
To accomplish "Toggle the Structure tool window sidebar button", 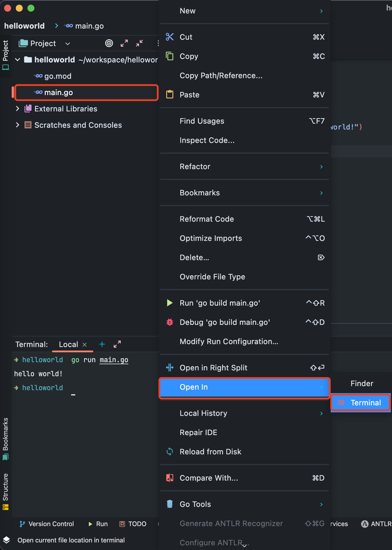I will point(6,491).
